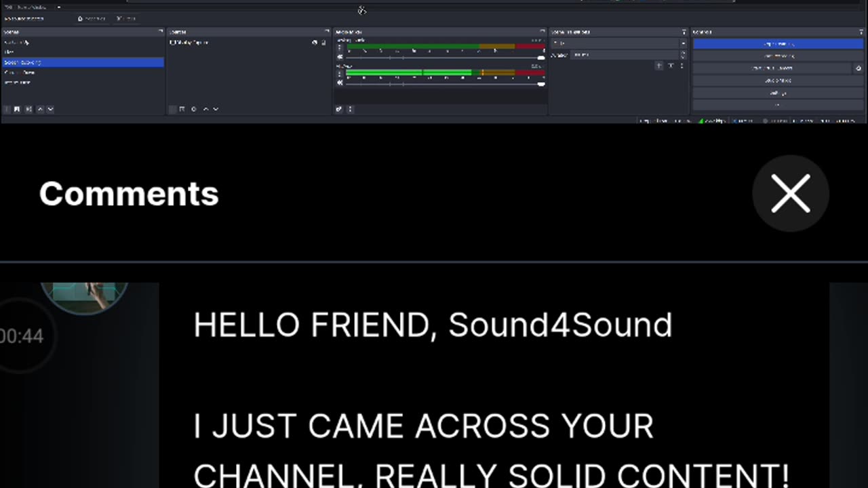Click the Start Virtual Camera button
Screen dimensions: 868x488
point(772,68)
